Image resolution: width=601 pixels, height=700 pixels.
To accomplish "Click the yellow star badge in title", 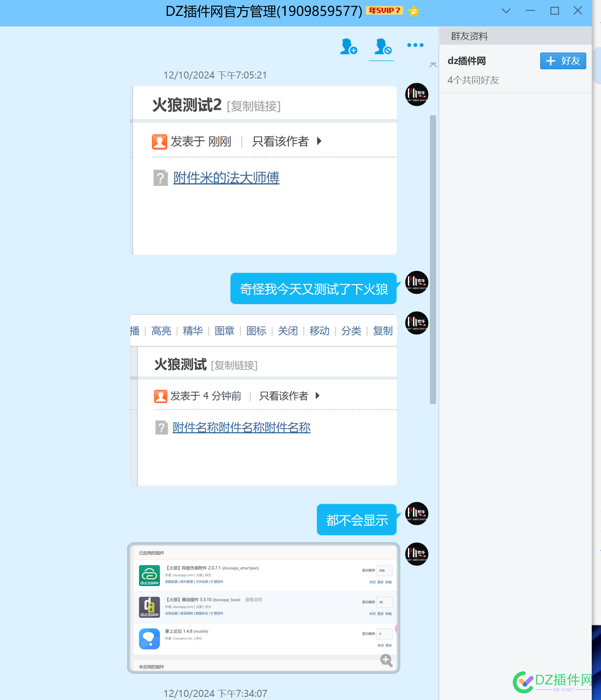I will pos(414,11).
